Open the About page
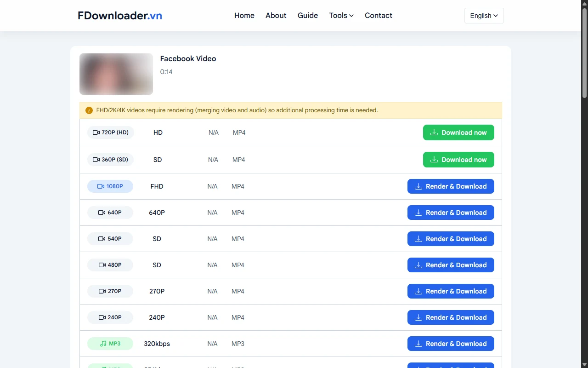588x368 pixels. pos(276,16)
